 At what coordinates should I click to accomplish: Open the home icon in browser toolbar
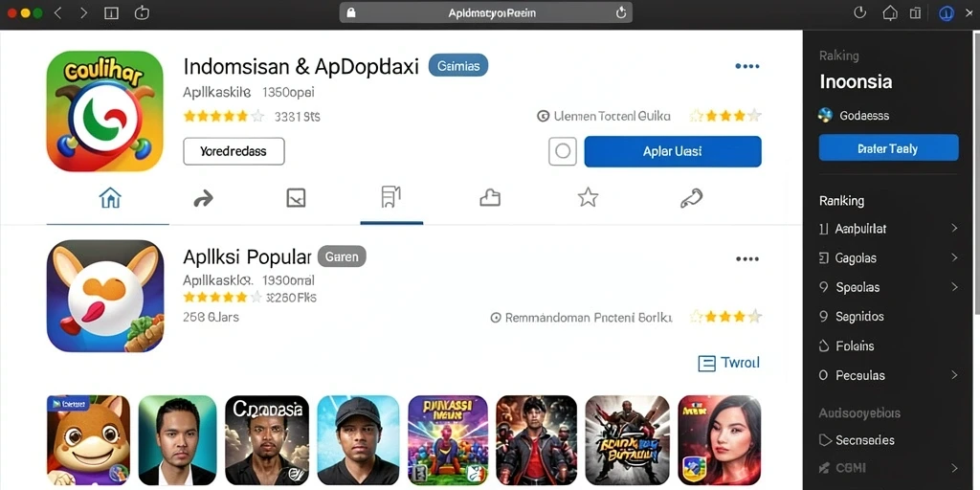pos(889,12)
